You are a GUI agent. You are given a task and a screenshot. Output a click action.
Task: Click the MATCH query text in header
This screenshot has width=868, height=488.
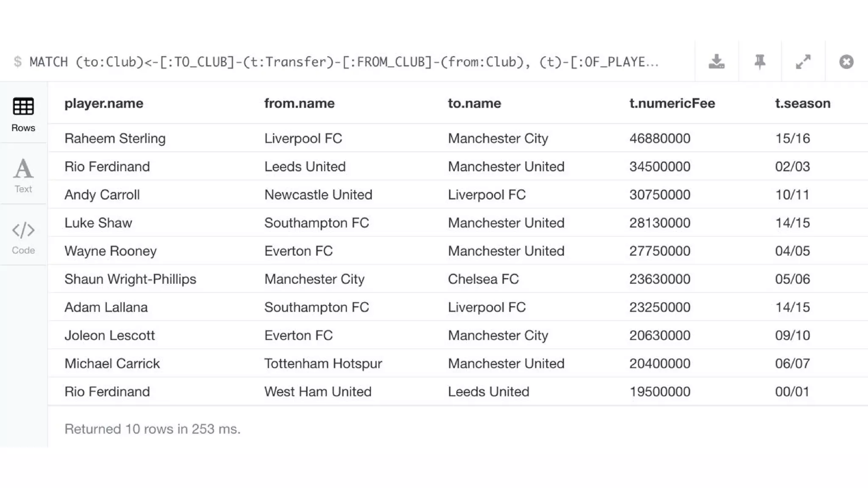pyautogui.click(x=344, y=62)
